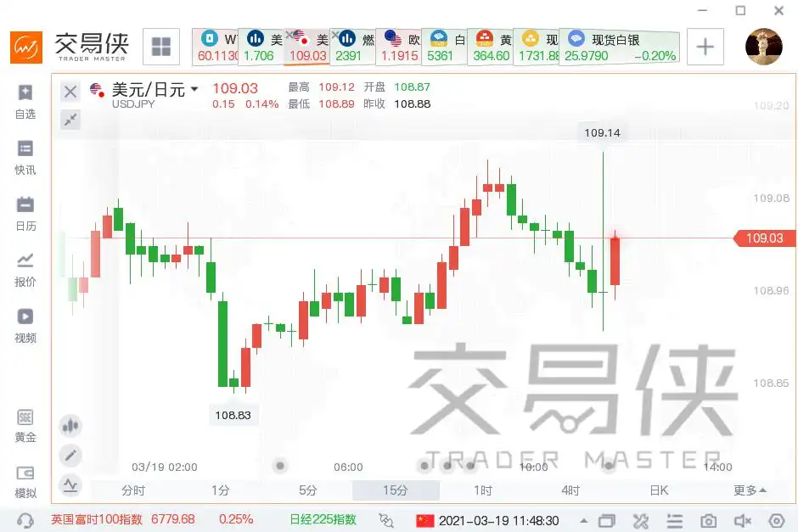Open the grid layout view button
Viewport: 798px width, 532px height.
click(161, 47)
